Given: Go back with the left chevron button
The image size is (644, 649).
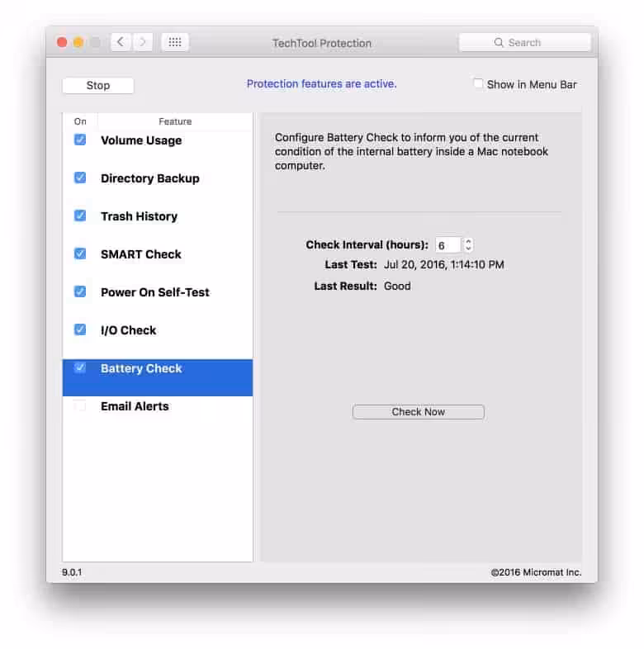Looking at the screenshot, I should (x=121, y=42).
